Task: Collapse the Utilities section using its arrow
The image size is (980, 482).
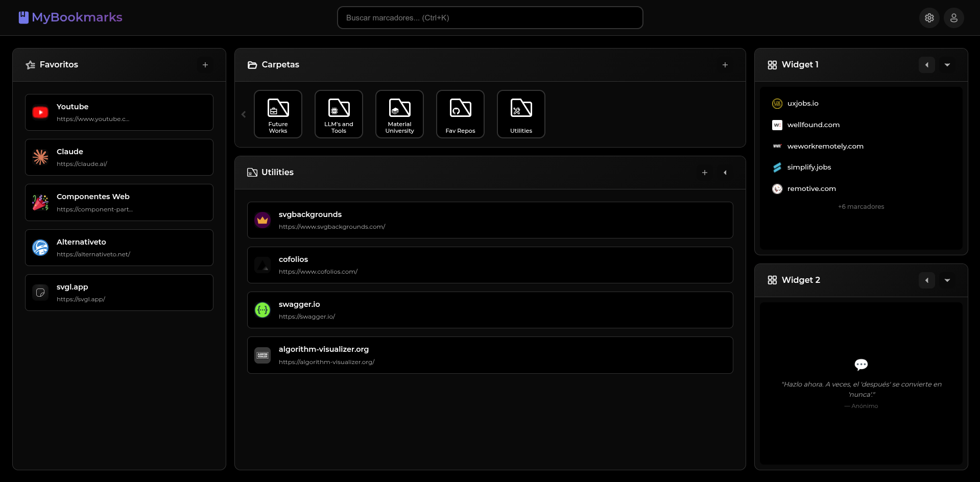Action: pyautogui.click(x=725, y=173)
